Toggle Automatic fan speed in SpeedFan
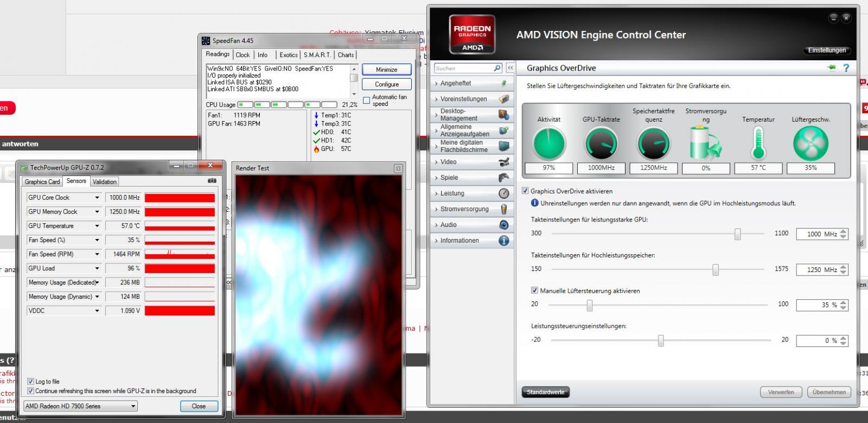 pyautogui.click(x=366, y=100)
